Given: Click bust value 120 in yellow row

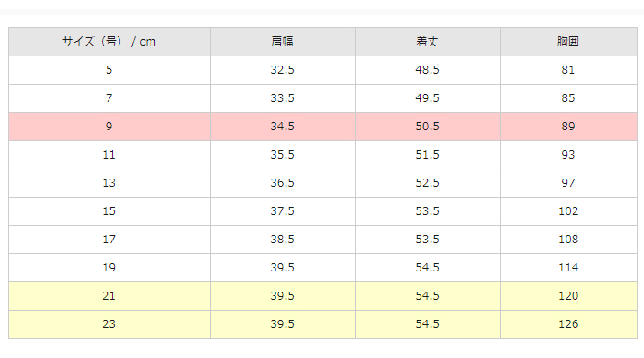Looking at the screenshot, I should click(568, 296).
